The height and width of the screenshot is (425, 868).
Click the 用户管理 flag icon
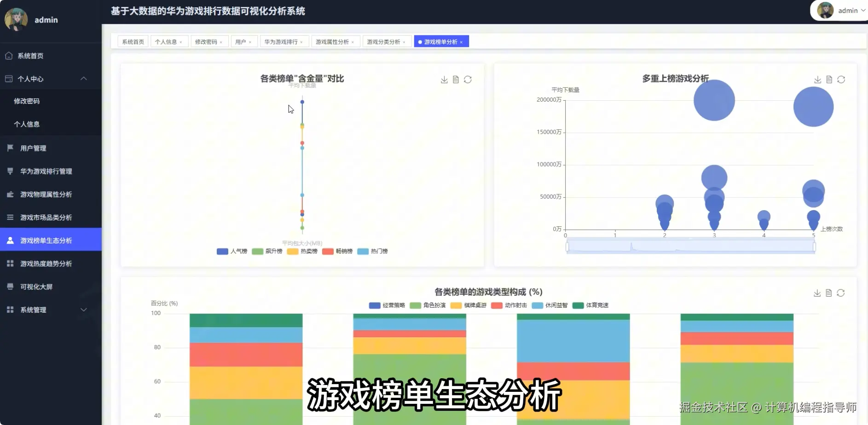10,148
